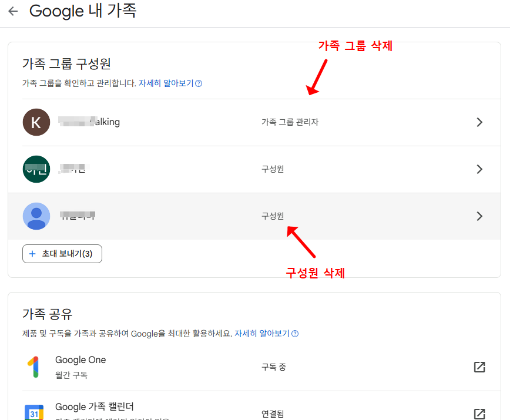Click the 구독 중 status
The width and height of the screenshot is (510, 420).
274,367
